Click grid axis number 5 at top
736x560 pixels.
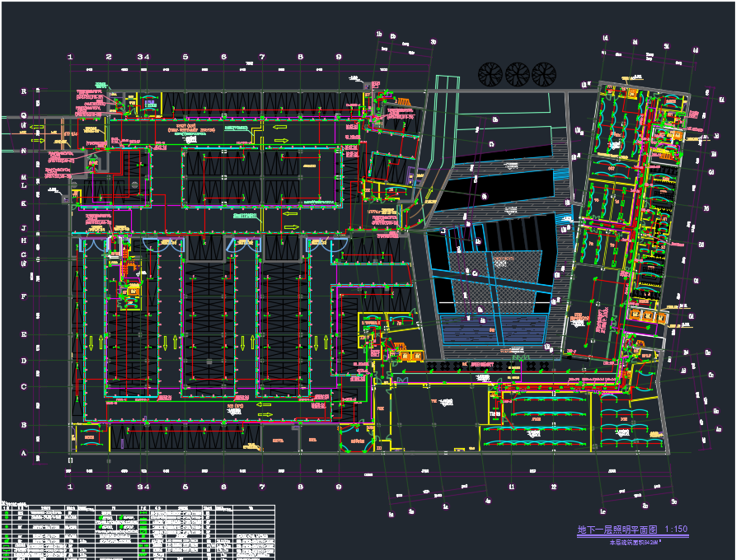[185, 57]
